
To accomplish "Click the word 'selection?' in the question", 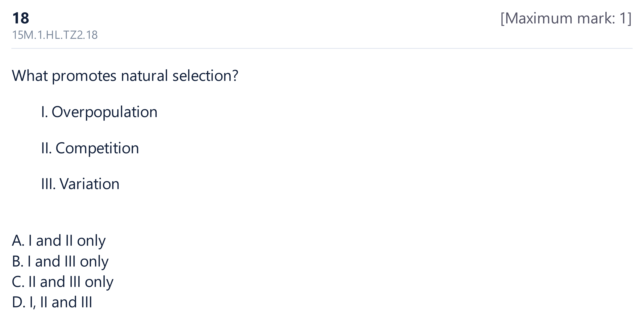I will click(205, 76).
